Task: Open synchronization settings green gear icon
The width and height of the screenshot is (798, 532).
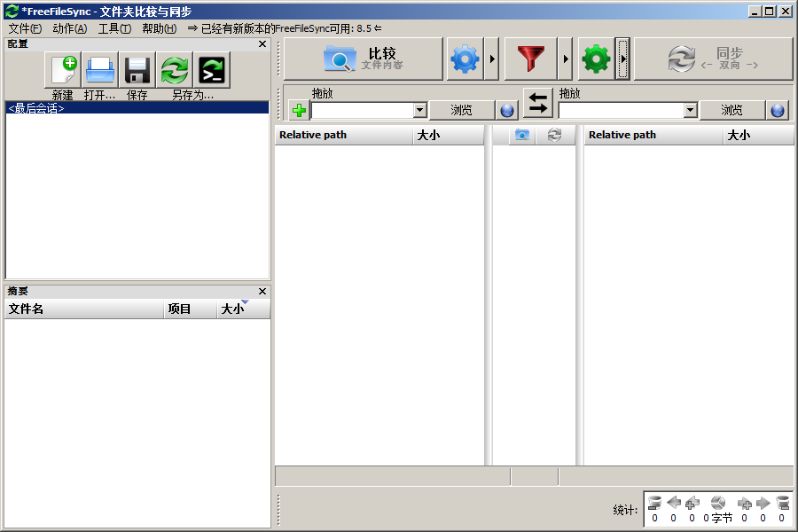Action: (596, 59)
